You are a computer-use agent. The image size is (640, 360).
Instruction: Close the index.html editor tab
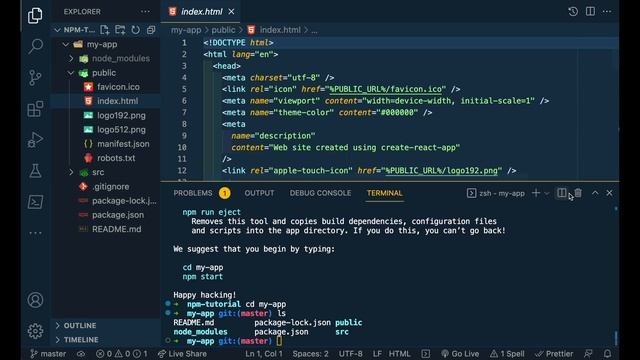[231, 12]
